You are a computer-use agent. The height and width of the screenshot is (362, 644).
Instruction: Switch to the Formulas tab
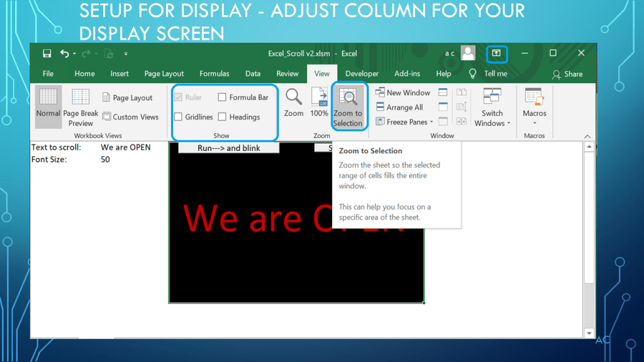point(214,74)
